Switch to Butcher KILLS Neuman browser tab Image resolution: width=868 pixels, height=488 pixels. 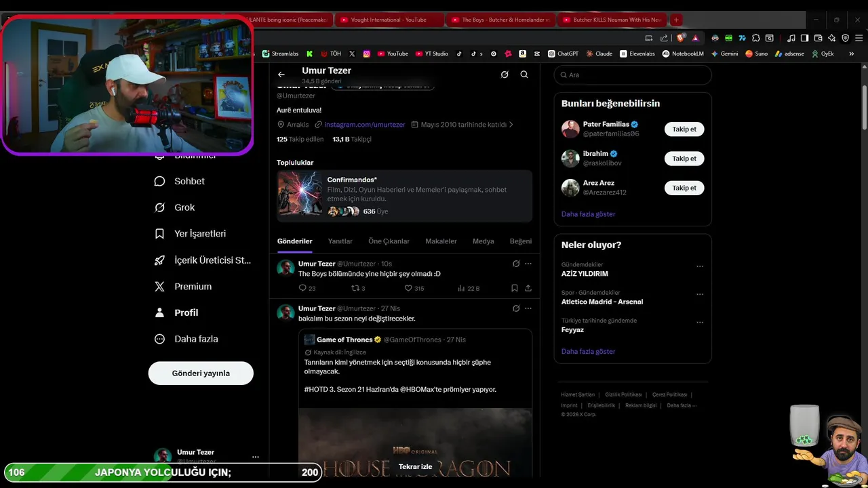(x=612, y=20)
